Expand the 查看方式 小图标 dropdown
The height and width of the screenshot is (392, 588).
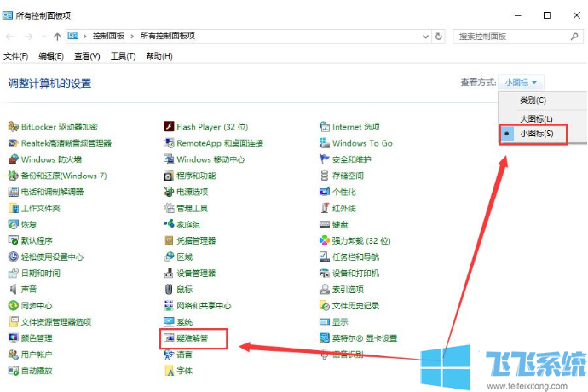523,83
